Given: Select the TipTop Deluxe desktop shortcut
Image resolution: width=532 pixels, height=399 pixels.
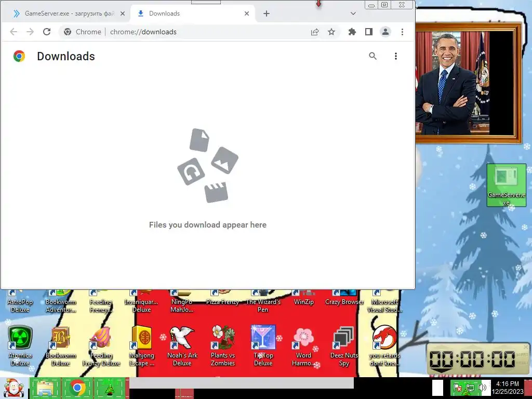Looking at the screenshot, I should [263, 345].
